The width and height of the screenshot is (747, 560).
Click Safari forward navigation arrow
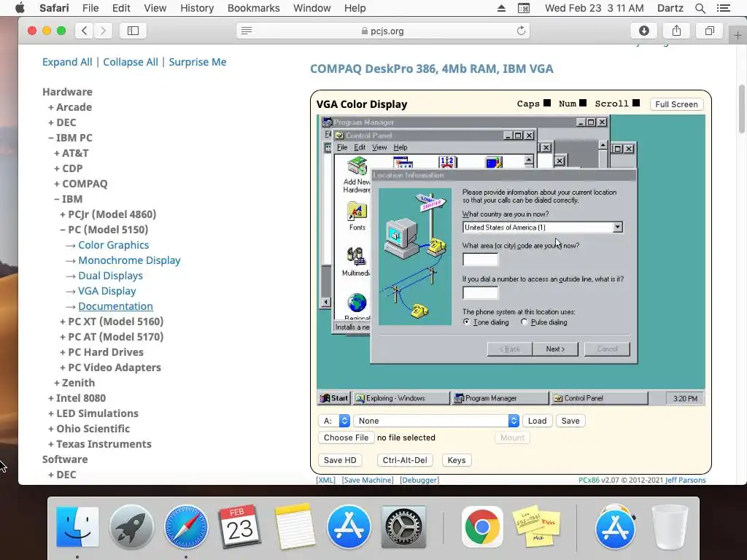pyautogui.click(x=103, y=31)
